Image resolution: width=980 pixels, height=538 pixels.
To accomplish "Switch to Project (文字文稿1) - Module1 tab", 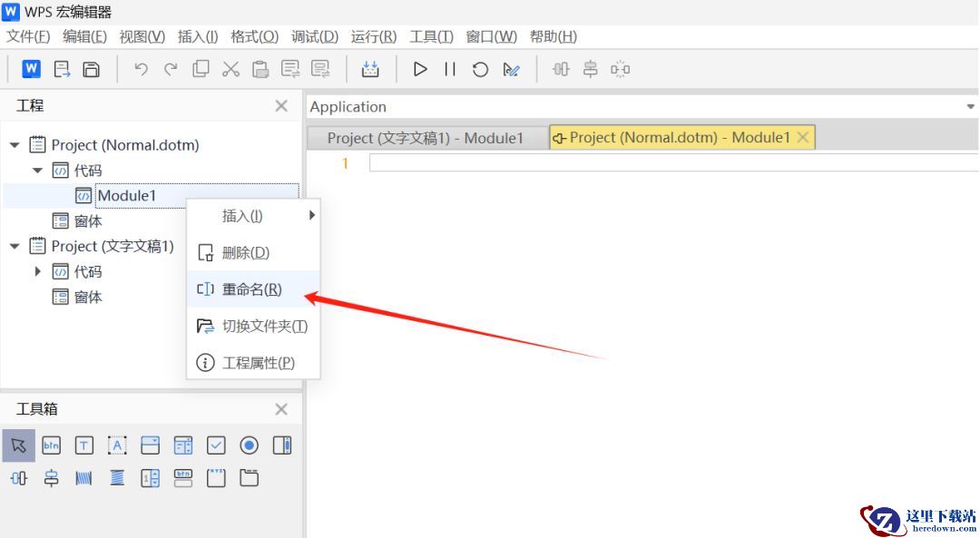I will (x=426, y=138).
